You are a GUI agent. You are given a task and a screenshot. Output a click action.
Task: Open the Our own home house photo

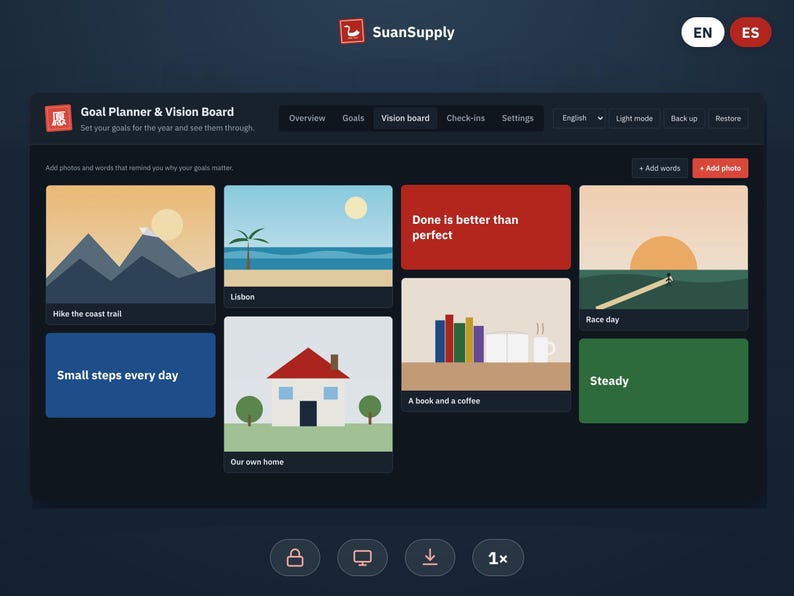[x=308, y=384]
